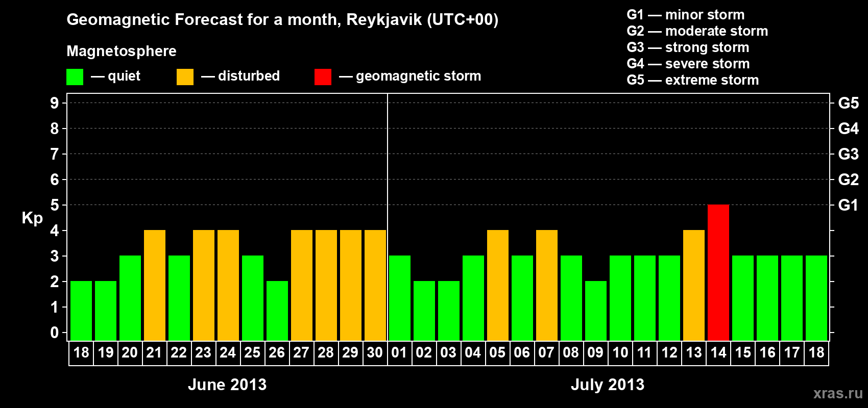This screenshot has height=408, width=868.
Task: Click the green bar for July 01
Action: click(x=400, y=298)
